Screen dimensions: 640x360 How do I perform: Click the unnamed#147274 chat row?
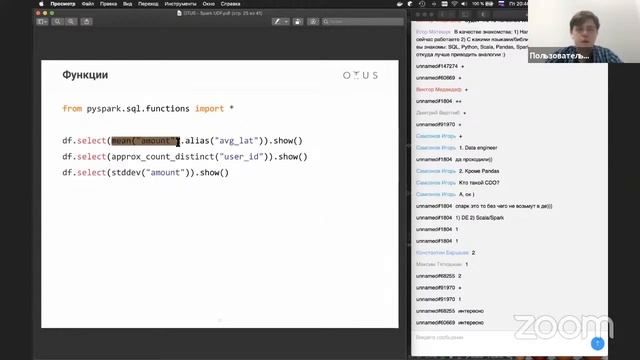440,66
